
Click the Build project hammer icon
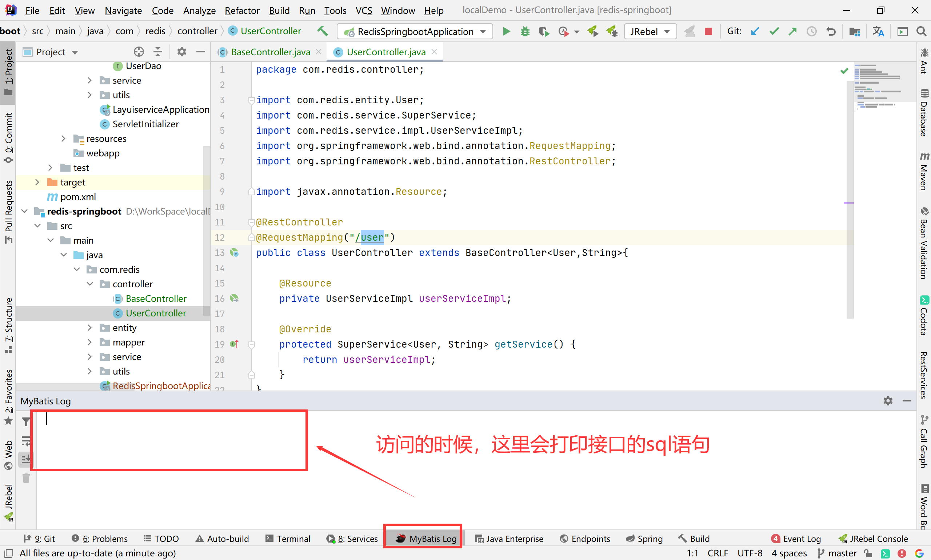(x=323, y=31)
